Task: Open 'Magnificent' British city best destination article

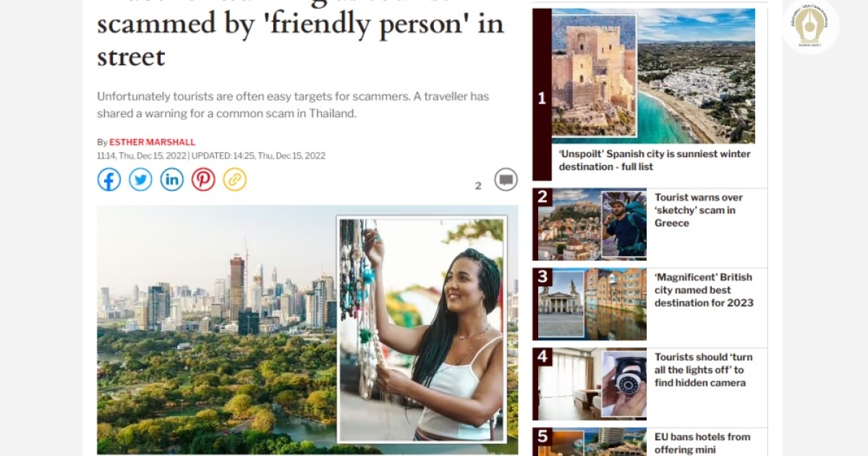Action: coord(704,290)
